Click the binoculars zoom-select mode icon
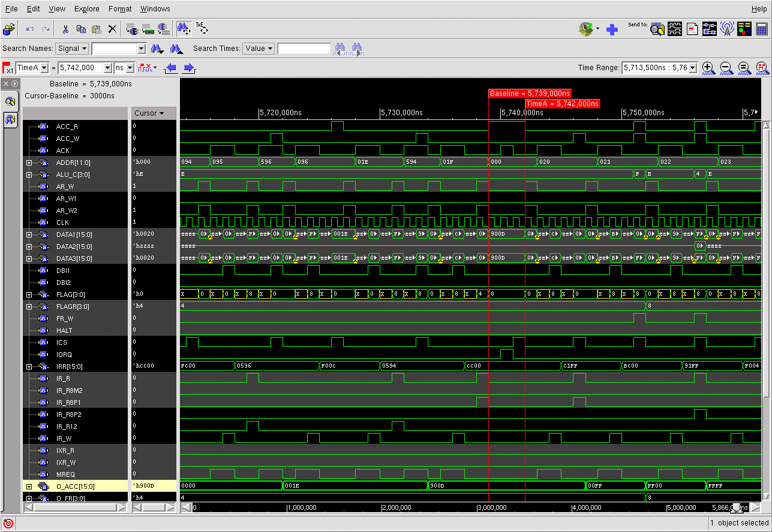Image resolution: width=772 pixels, height=532 pixels. click(x=184, y=29)
